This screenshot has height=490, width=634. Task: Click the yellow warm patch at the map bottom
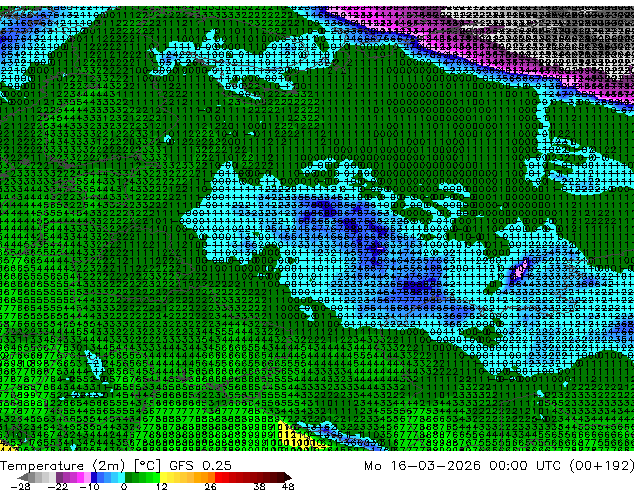(295, 435)
